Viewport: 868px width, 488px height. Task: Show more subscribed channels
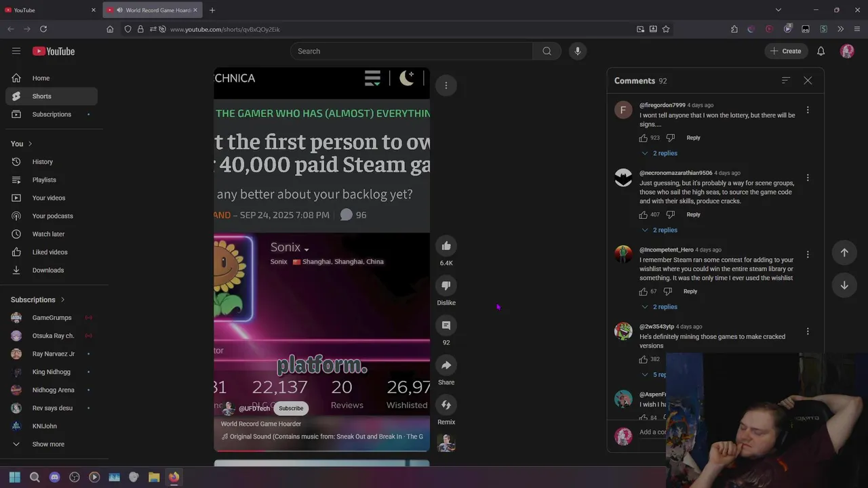pyautogui.click(x=52, y=444)
